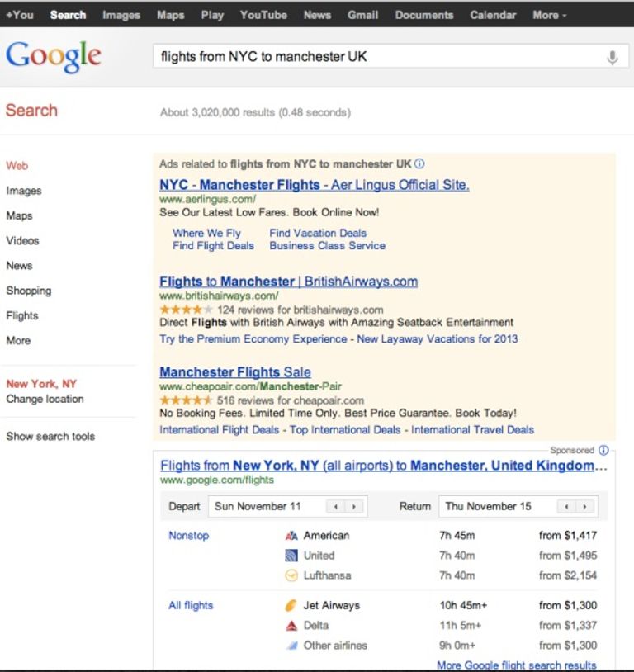This screenshot has height=672, width=634.
Task: Move Depart date to next day
Action: [x=353, y=507]
